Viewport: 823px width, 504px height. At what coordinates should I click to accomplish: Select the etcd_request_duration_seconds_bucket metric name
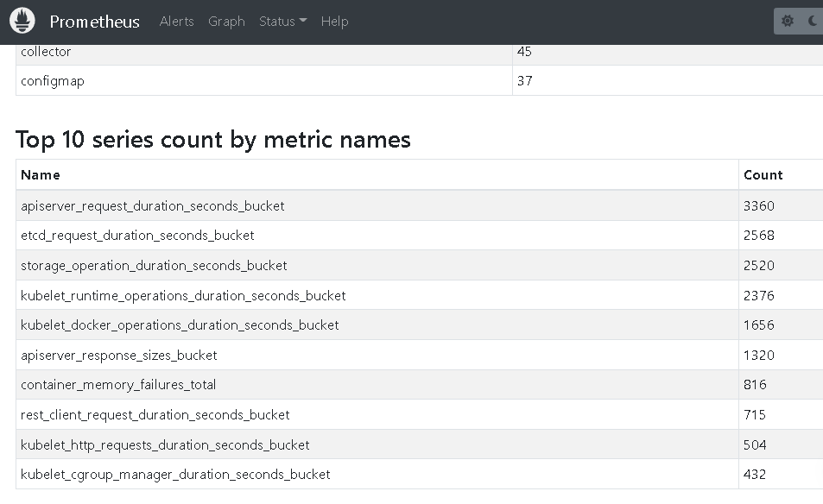137,235
